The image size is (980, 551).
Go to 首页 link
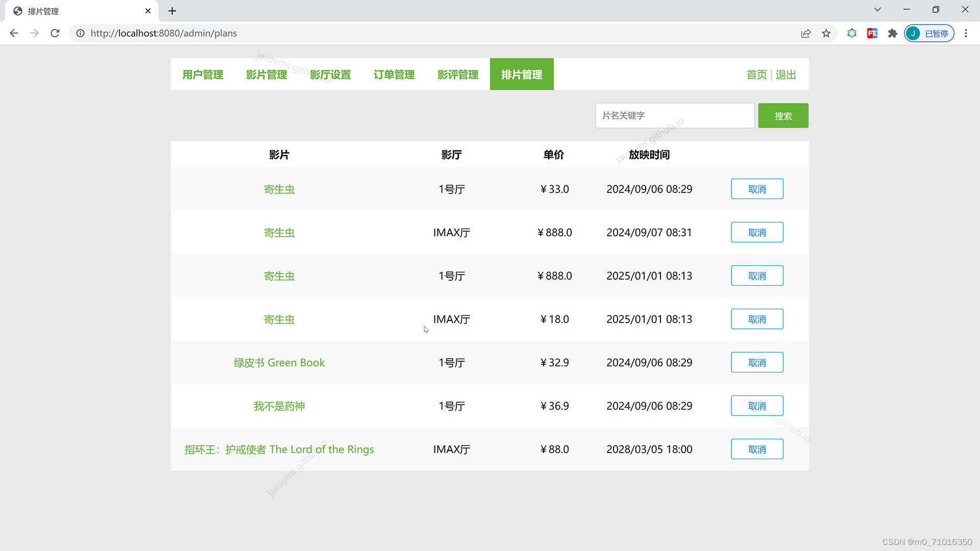tap(756, 75)
